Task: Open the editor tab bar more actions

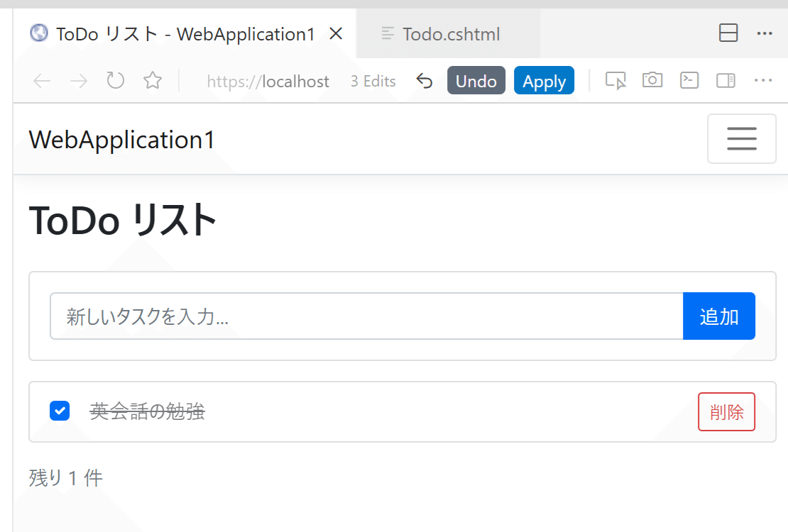Action: [x=765, y=33]
